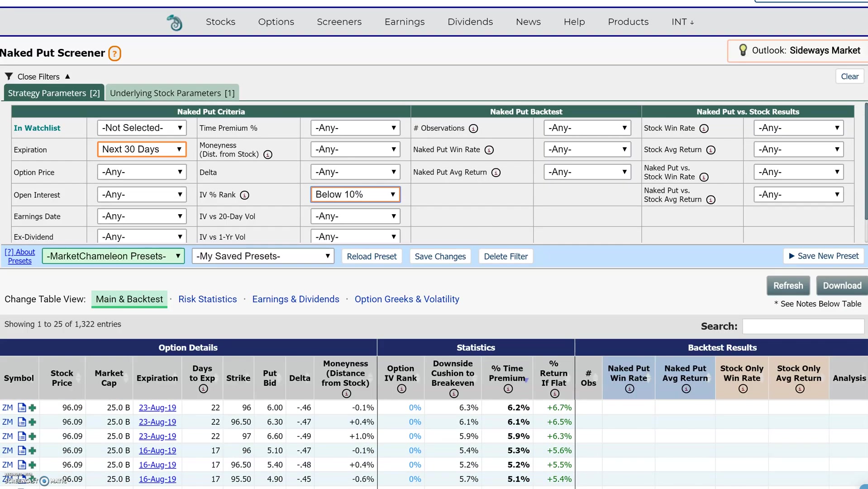Image resolution: width=868 pixels, height=489 pixels.
Task: Open document icon for ZM row with 6.60 bid
Action: point(22,436)
